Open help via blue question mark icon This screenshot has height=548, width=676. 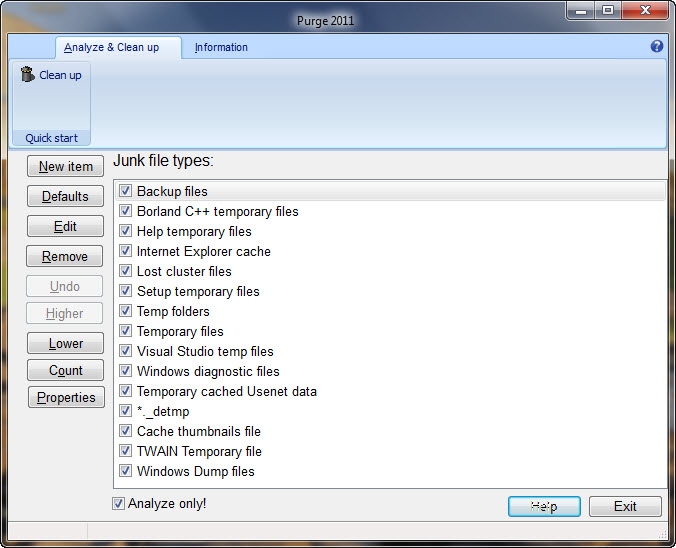pos(657,47)
